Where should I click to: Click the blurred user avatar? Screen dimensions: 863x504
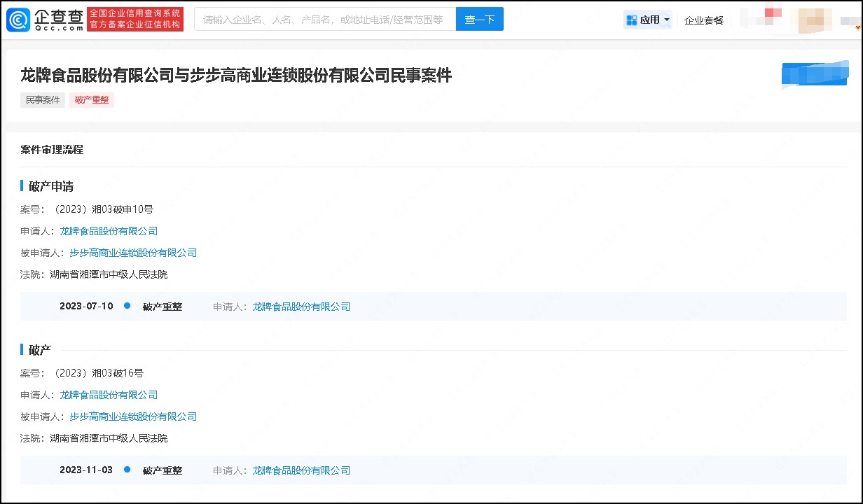click(815, 20)
